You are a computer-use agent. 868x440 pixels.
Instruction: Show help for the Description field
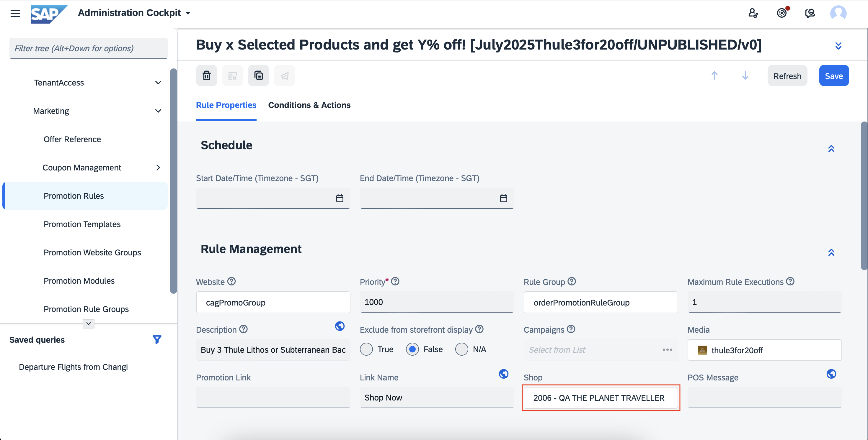pyautogui.click(x=244, y=329)
